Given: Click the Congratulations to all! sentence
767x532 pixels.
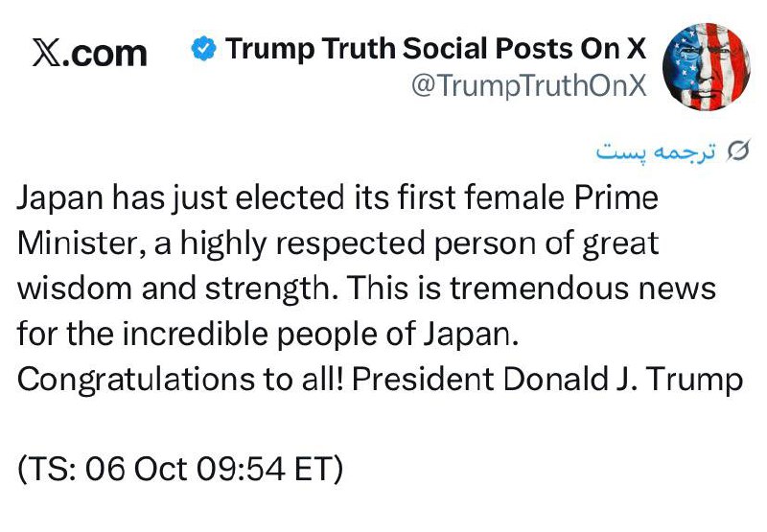Looking at the screenshot, I should coord(179,379).
